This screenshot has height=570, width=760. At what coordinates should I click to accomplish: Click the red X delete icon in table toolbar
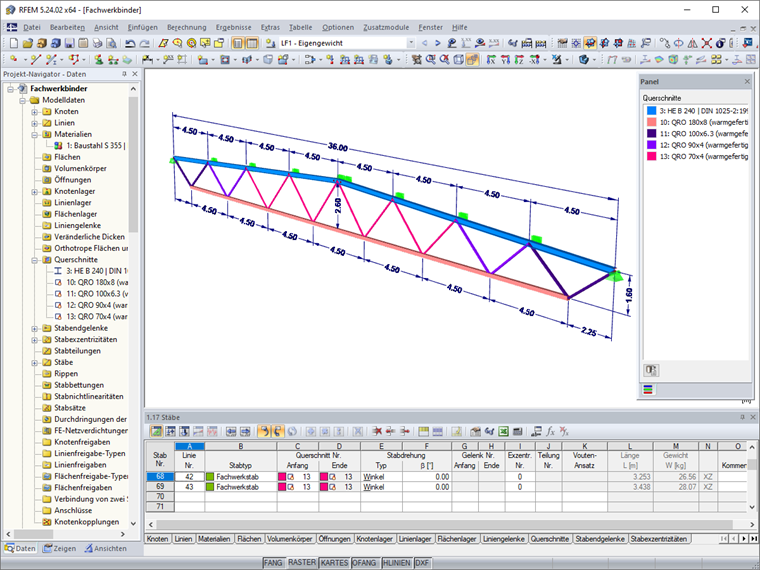[x=377, y=431]
